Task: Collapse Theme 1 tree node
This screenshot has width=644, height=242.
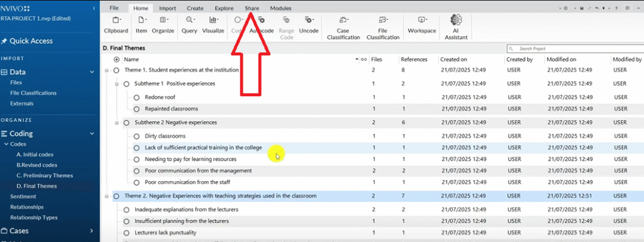Action: 107,70
